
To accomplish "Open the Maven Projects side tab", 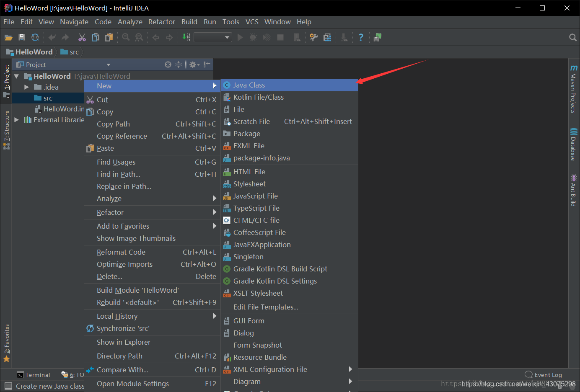I will click(574, 89).
